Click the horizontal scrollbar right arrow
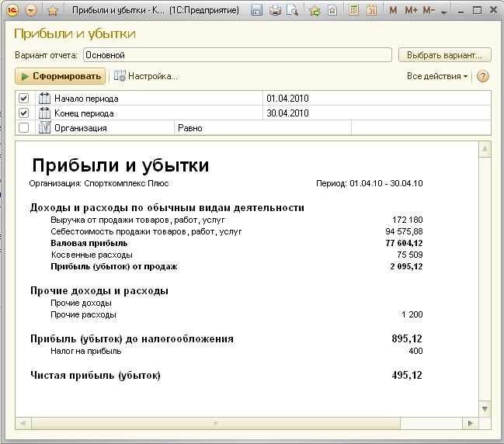This screenshot has height=444, width=504. 471,423
